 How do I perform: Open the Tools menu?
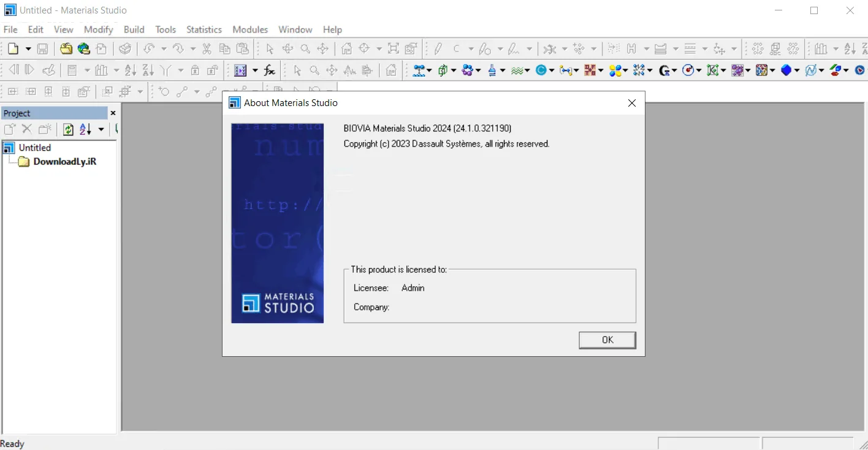[166, 29]
